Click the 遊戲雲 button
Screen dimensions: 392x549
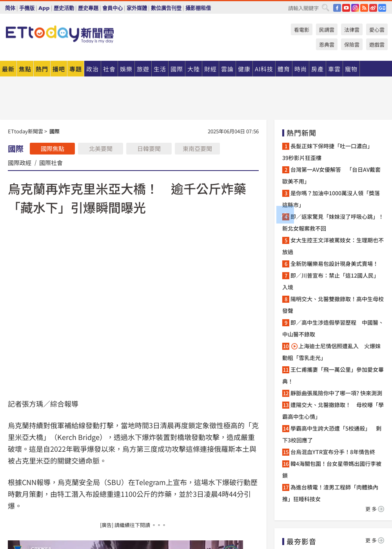coord(377,44)
